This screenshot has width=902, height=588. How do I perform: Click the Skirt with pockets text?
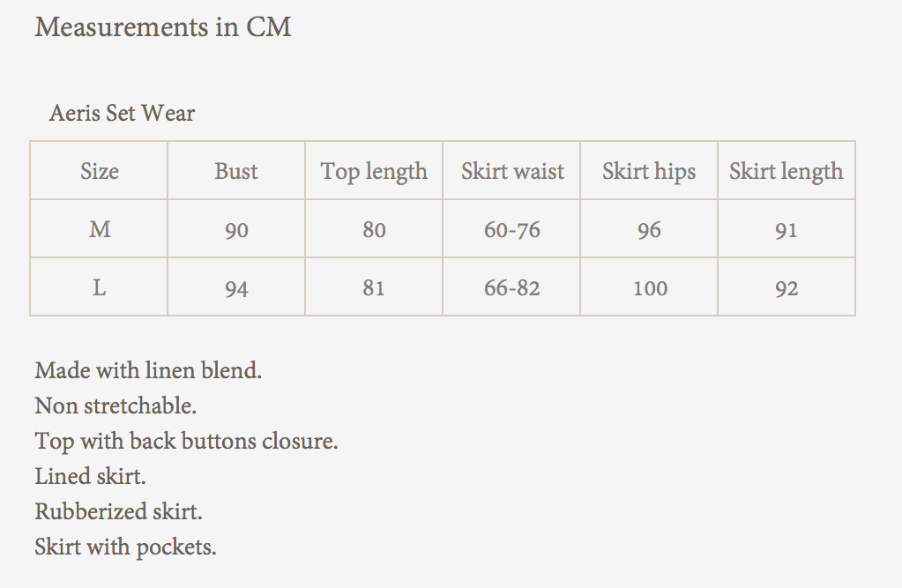click(x=125, y=547)
